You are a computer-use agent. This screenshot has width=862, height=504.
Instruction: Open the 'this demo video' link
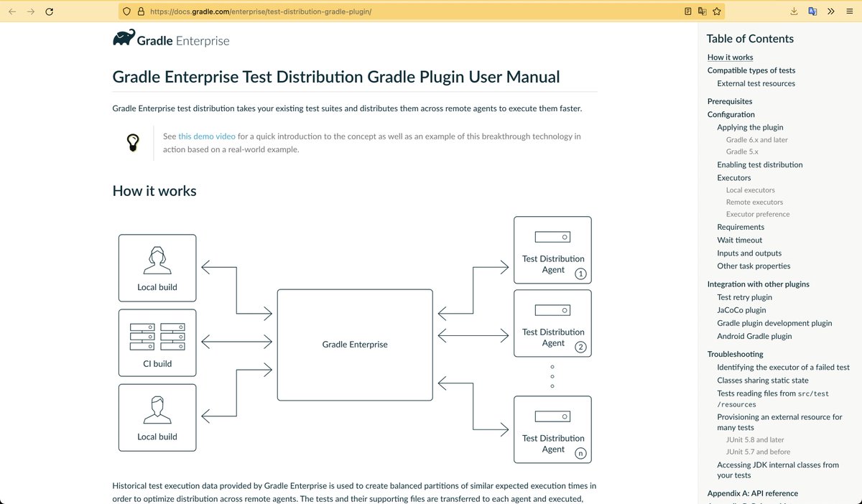click(207, 136)
